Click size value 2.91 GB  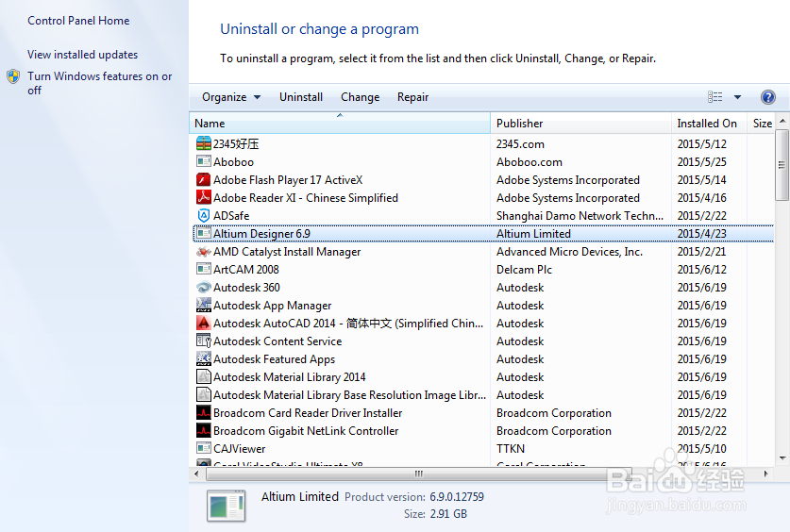tap(448, 514)
